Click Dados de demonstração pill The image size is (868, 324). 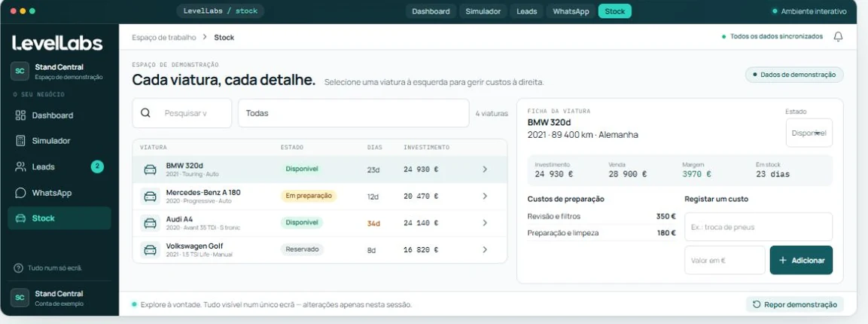794,75
